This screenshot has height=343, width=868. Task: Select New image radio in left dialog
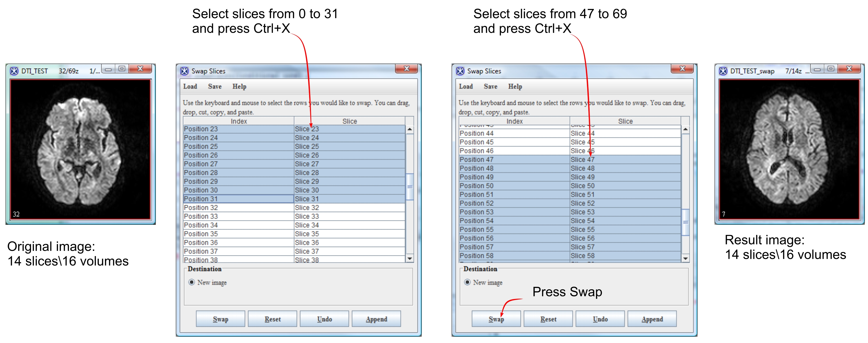click(x=192, y=282)
